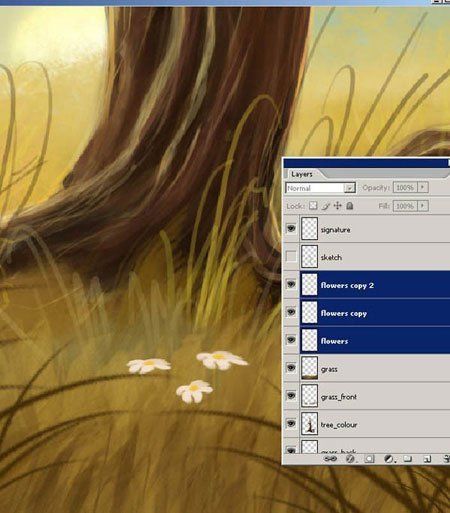Image resolution: width=450 pixels, height=513 pixels.
Task: Click the sketch layer thumbnail
Action: click(x=309, y=256)
